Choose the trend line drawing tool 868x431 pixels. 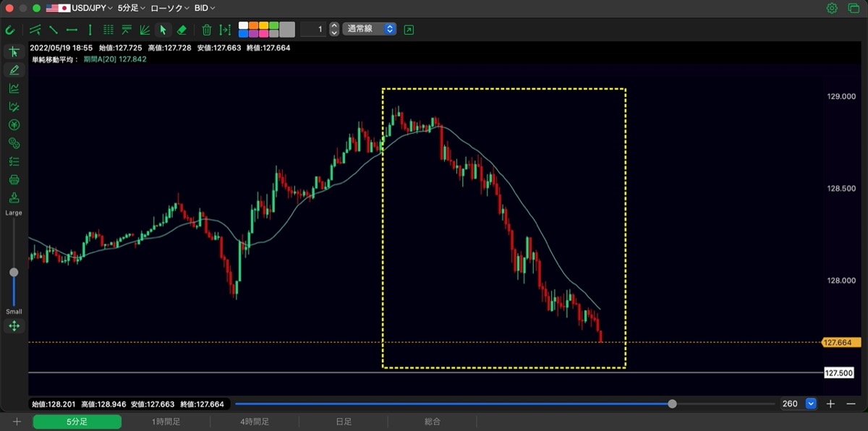pyautogui.click(x=54, y=30)
